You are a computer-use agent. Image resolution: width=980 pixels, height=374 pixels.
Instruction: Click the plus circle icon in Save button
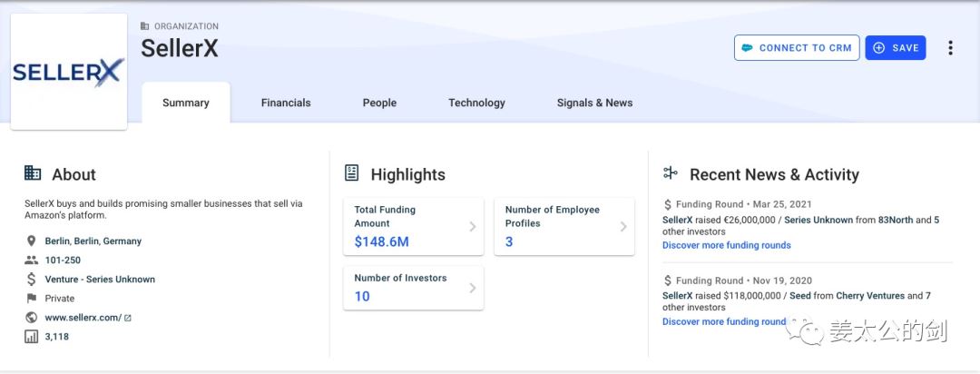878,48
